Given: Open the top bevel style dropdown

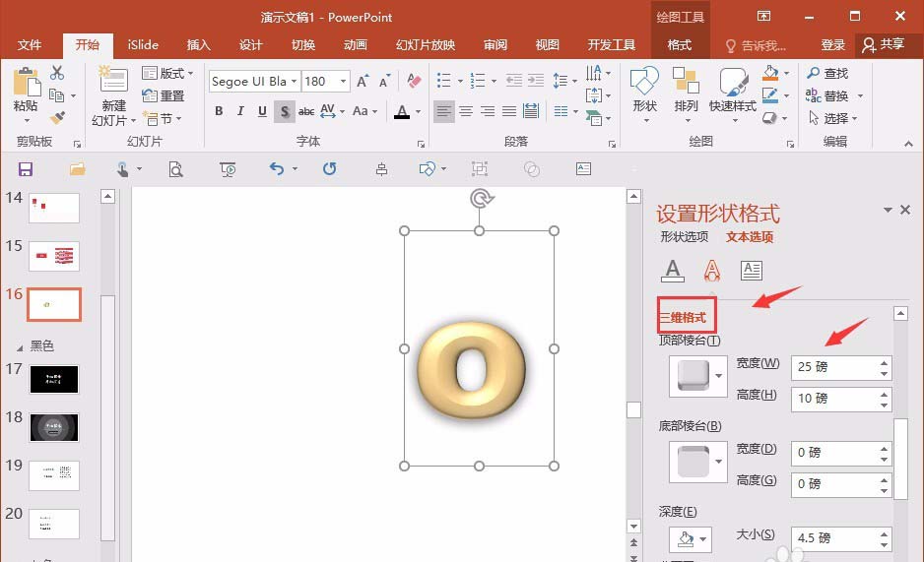Looking at the screenshot, I should (x=698, y=376).
